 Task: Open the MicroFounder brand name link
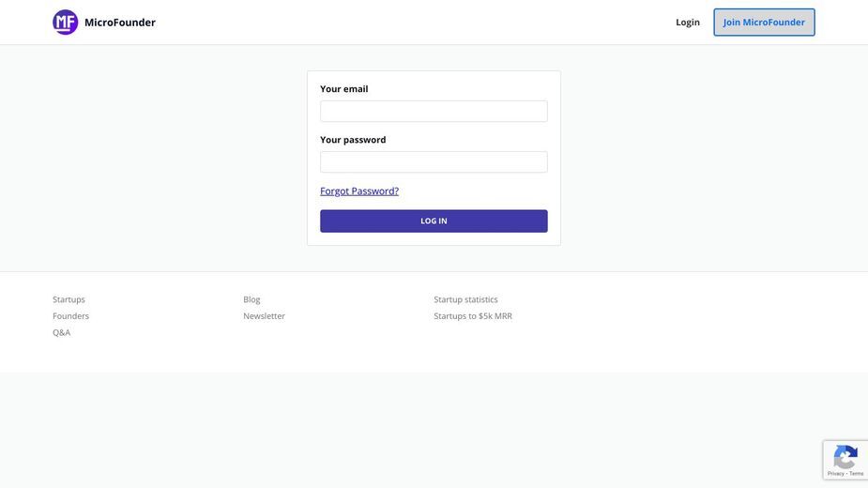coord(119,23)
